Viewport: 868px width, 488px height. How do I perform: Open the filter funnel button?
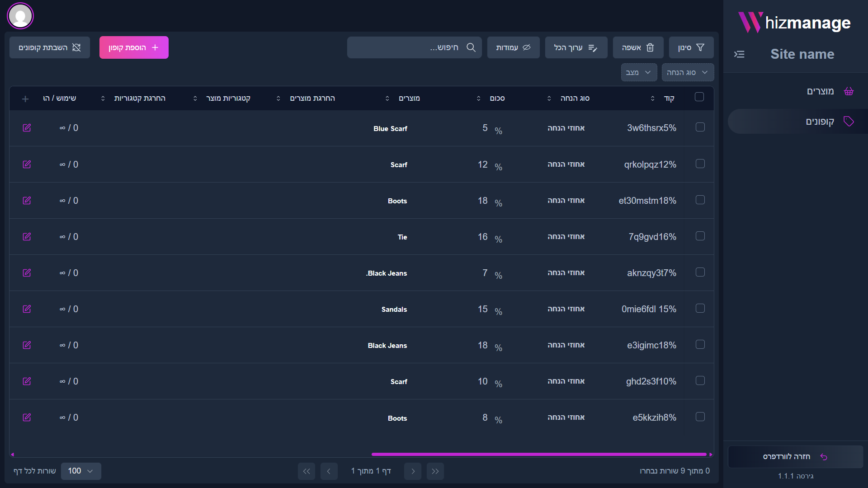691,47
